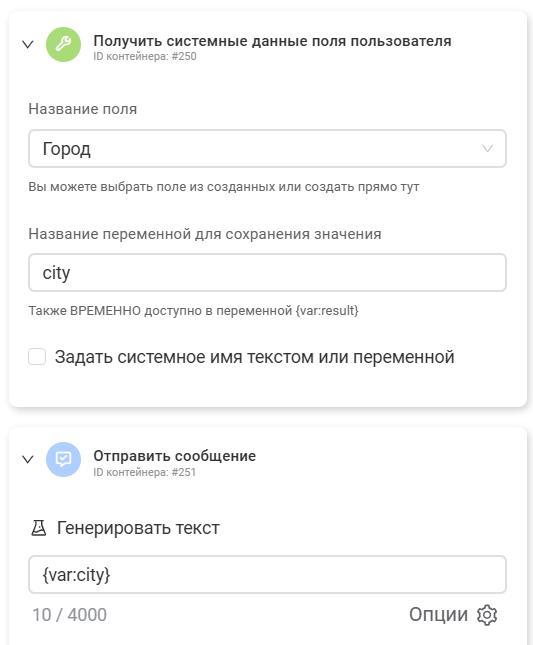This screenshot has width=533, height=645.
Task: Click the ID контейнера: #251 label
Action: [144, 472]
